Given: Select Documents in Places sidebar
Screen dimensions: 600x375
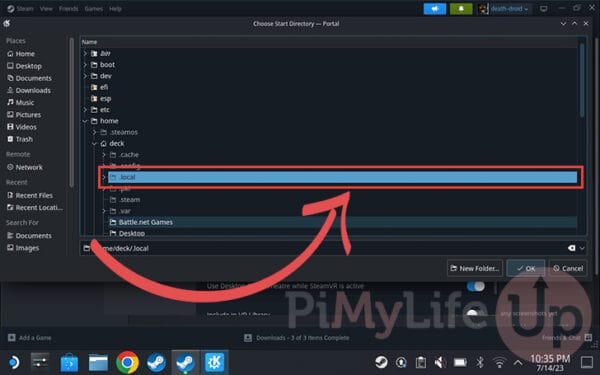Looking at the screenshot, I should coord(29,78).
